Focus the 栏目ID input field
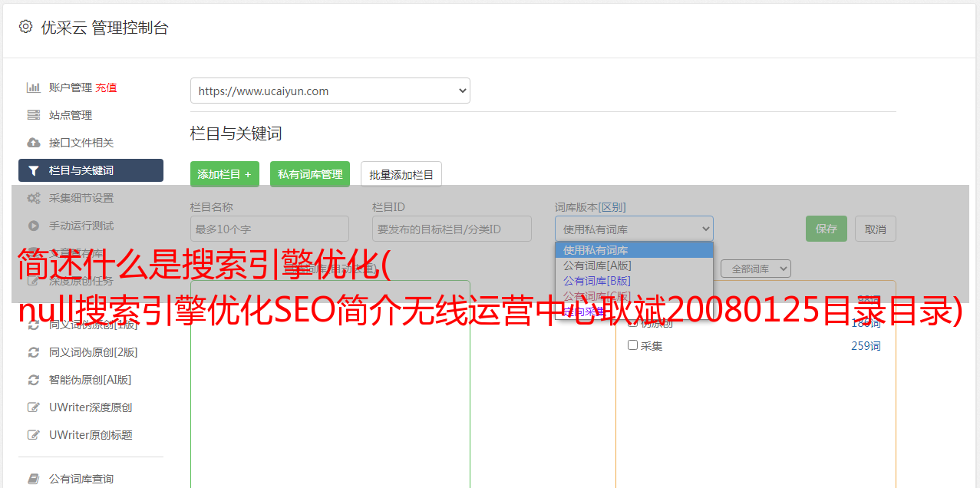This screenshot has height=488, width=980. [x=452, y=229]
